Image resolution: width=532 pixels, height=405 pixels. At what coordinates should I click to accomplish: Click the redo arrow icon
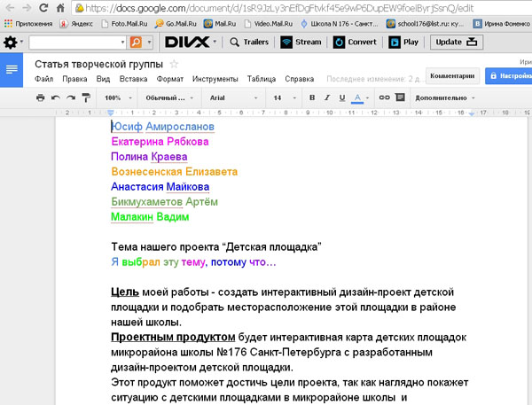pos(70,97)
